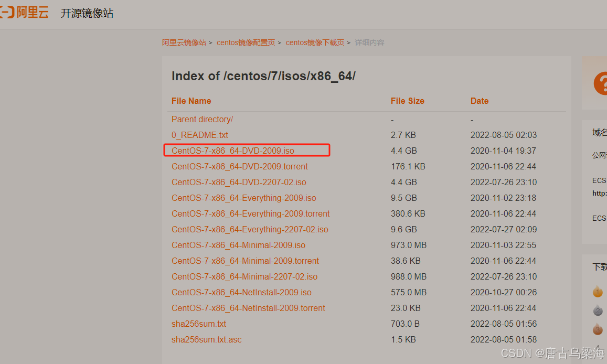The image size is (607, 364).
Task: Click the Date column header
Action: (479, 101)
